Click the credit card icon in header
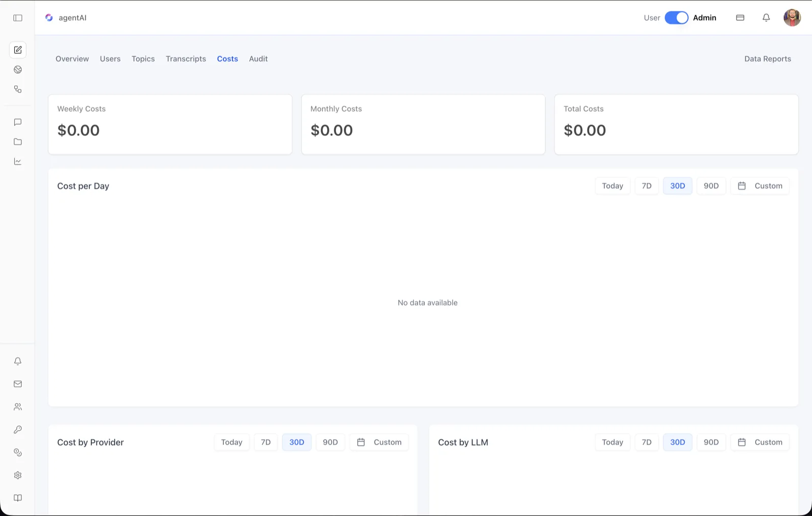Screen dimensions: 812x516 click(740, 18)
